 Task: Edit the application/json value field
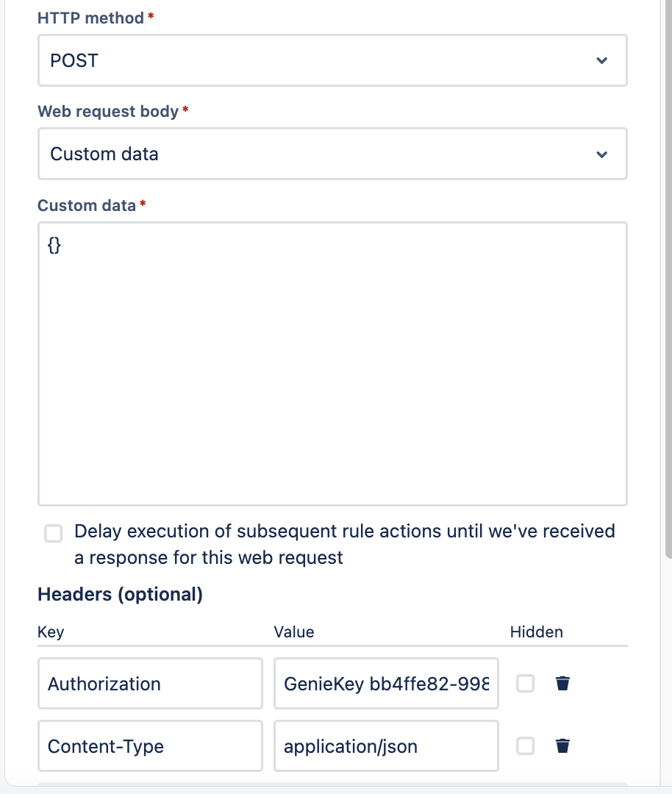[x=387, y=746]
